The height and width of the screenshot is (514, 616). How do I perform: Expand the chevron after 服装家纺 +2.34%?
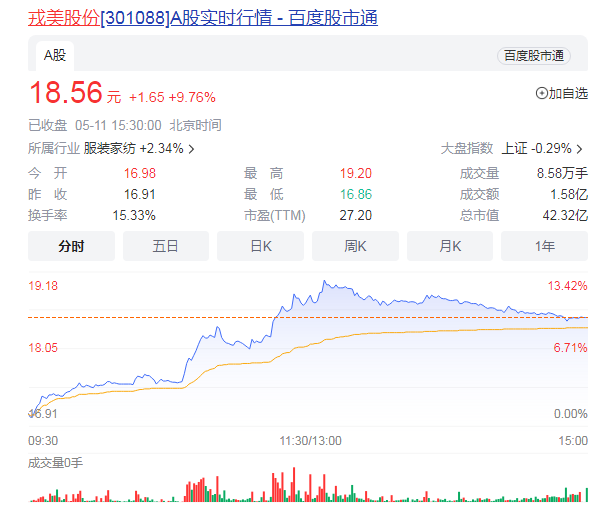tap(191, 149)
